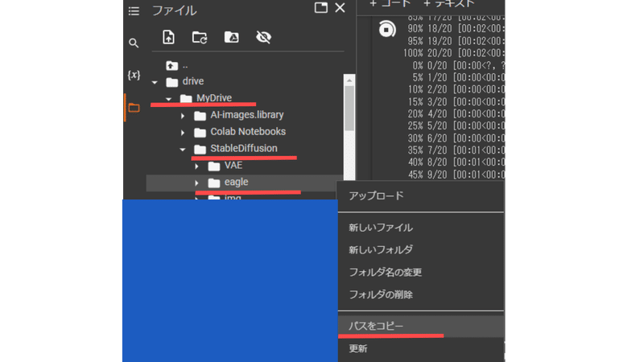644x362 pixels.
Task: Open the search sidebar icon
Action: [x=134, y=43]
